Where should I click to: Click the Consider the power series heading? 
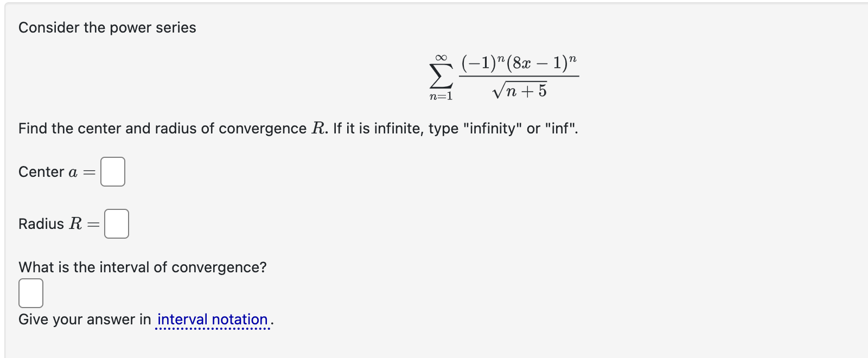click(x=107, y=28)
